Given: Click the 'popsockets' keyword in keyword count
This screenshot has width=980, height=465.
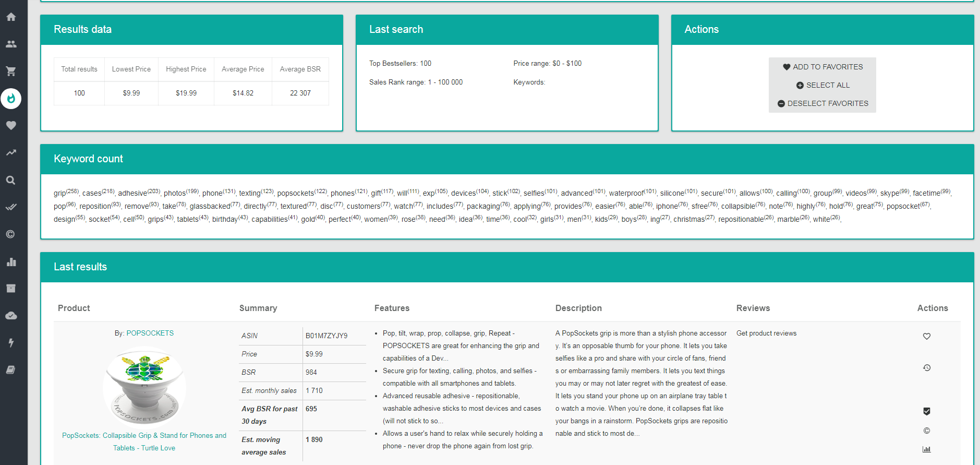Looking at the screenshot, I should click(295, 193).
